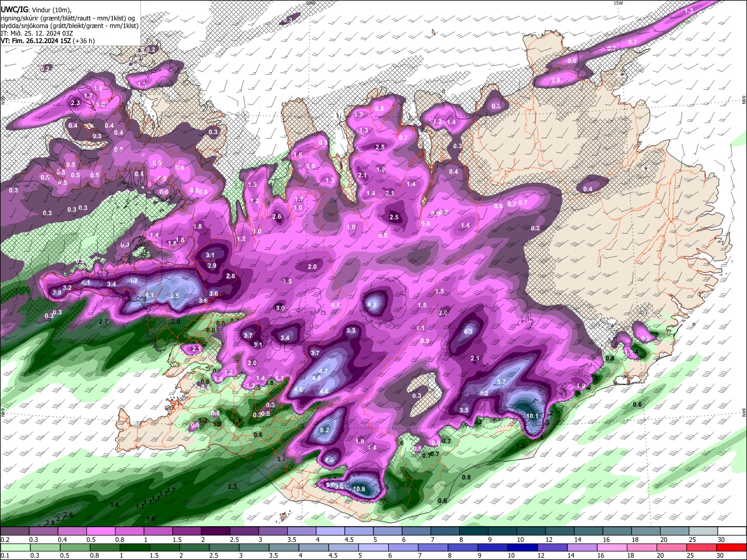Click the 3.0 precipitation value on the map
The height and width of the screenshot is (560, 747).
click(280, 308)
